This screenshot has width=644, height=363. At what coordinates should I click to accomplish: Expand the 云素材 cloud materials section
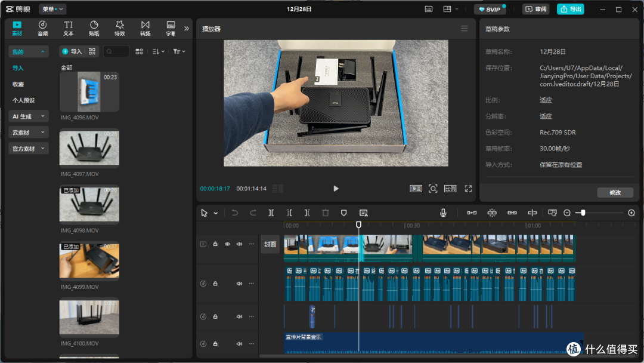coord(29,133)
